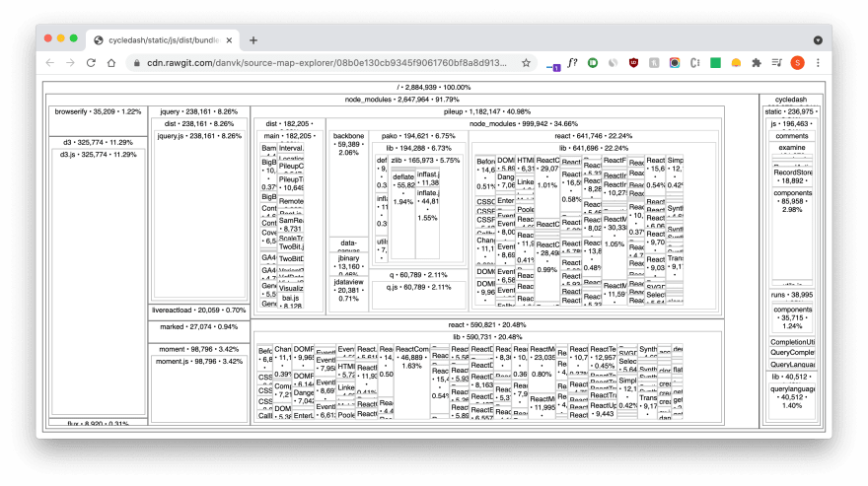Select the 'zlib • 165,973 • 5.75%' block

pos(425,161)
